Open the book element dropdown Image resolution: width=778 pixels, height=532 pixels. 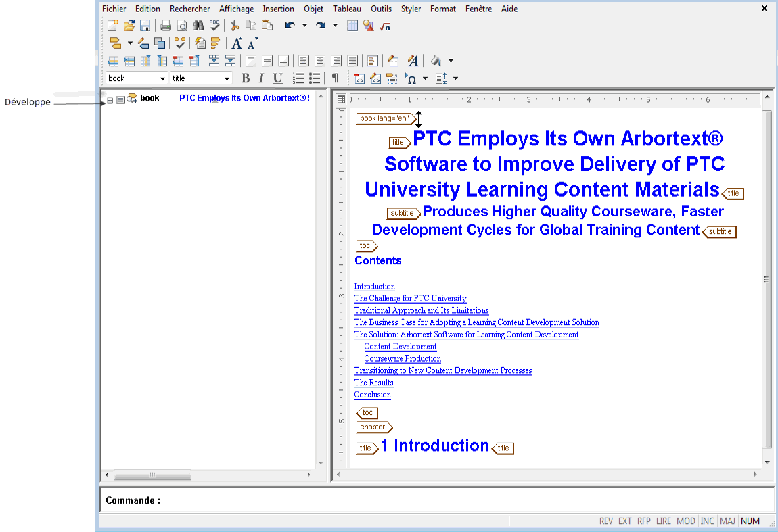(x=162, y=79)
